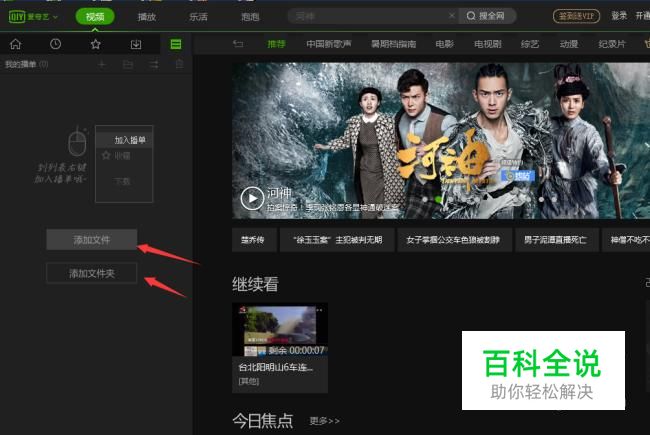Click the 河神 banner image
Screen dimensions: 650x435
coord(441,141)
